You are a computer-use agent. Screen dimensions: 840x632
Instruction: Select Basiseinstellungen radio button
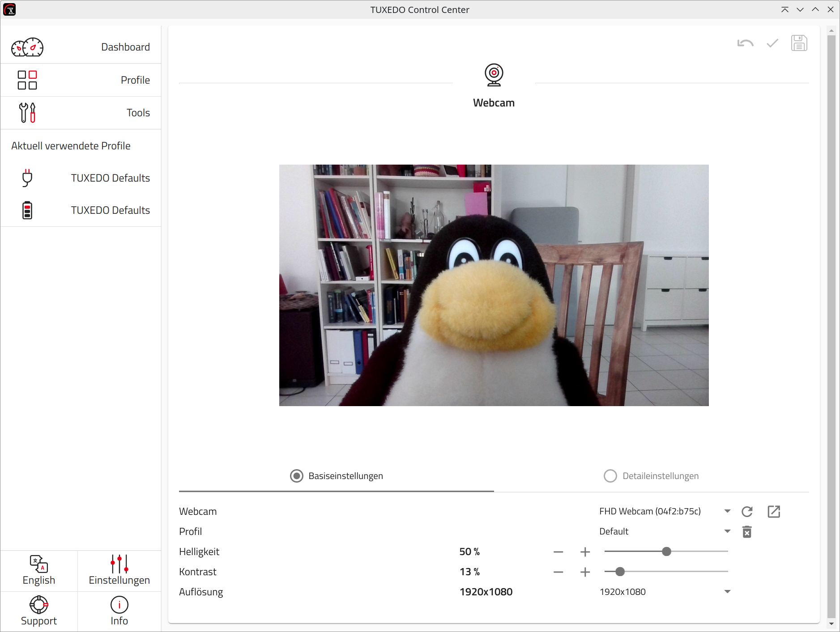point(296,476)
